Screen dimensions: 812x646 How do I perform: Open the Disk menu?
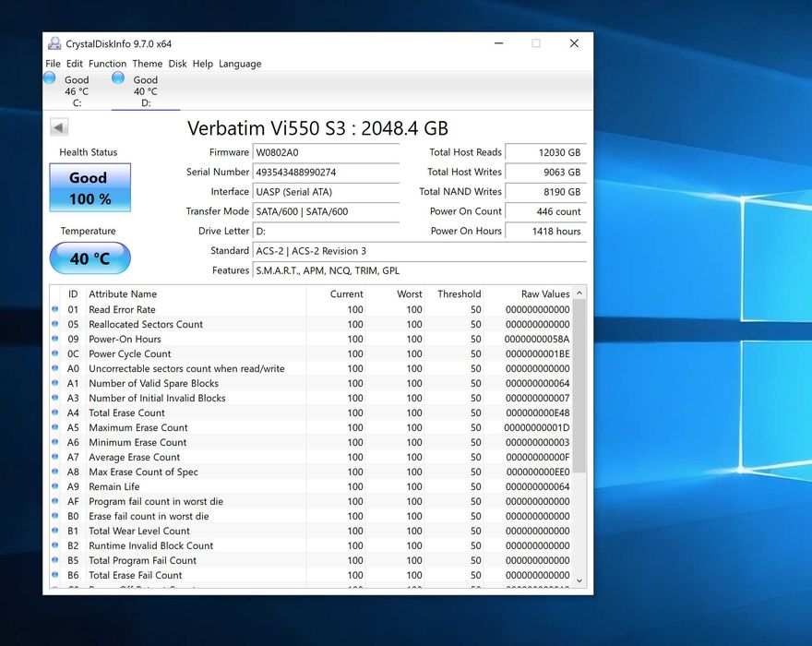[177, 64]
